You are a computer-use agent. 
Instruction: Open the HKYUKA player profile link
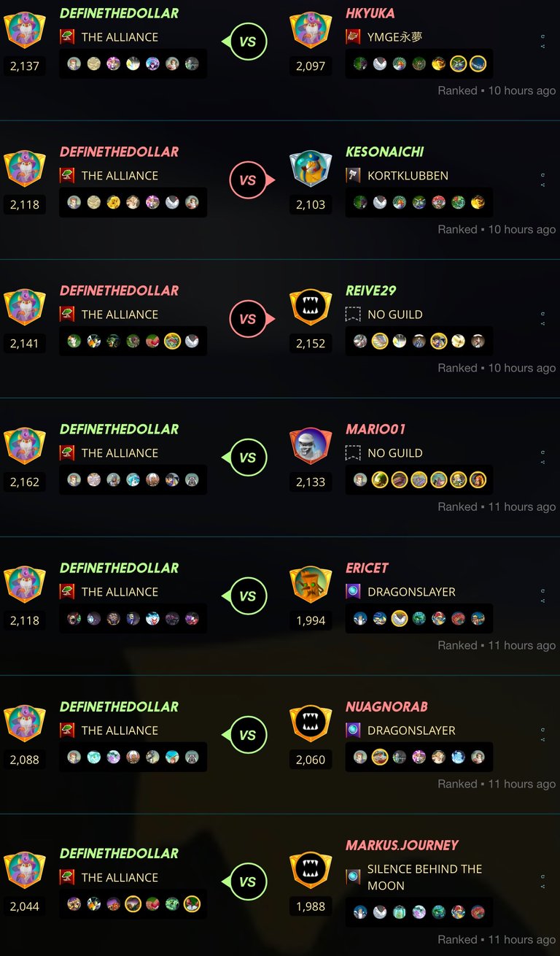coord(370,13)
